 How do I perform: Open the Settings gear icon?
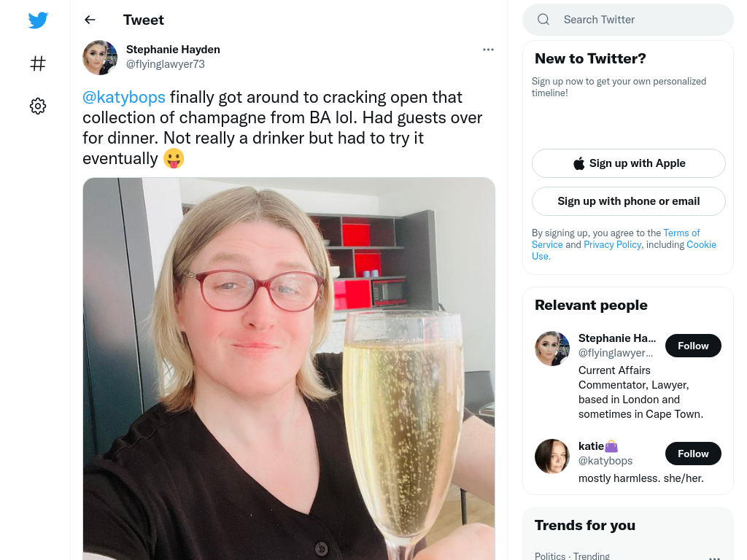pos(38,106)
